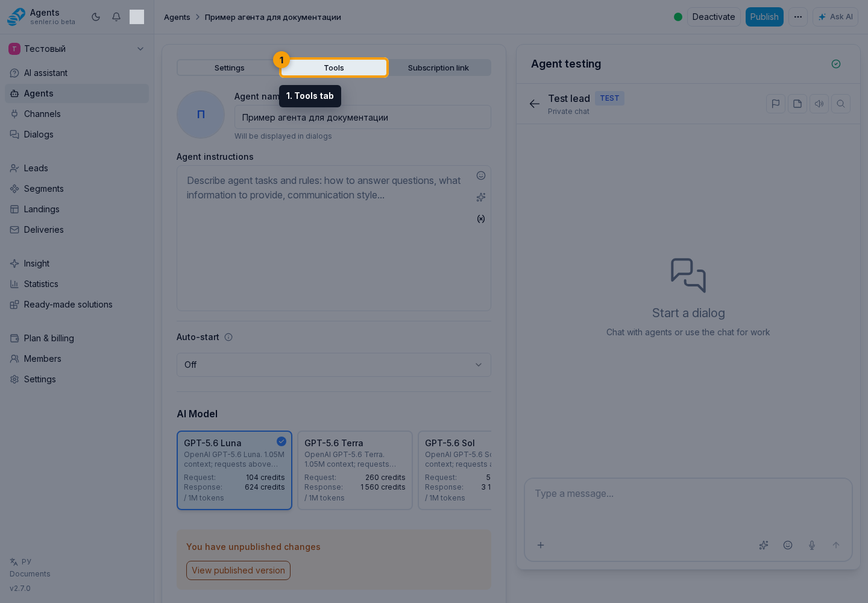Click the send arrow button
The height and width of the screenshot is (603, 868).
point(836,545)
